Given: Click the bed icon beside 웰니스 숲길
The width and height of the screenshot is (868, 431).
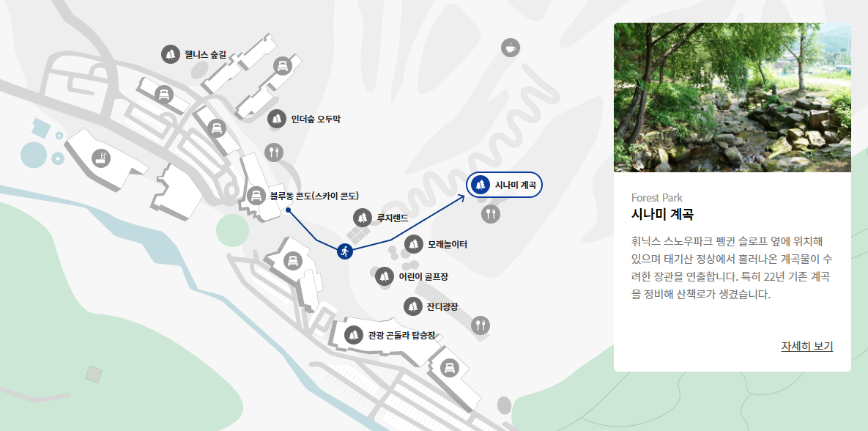Looking at the screenshot, I should pyautogui.click(x=164, y=95).
